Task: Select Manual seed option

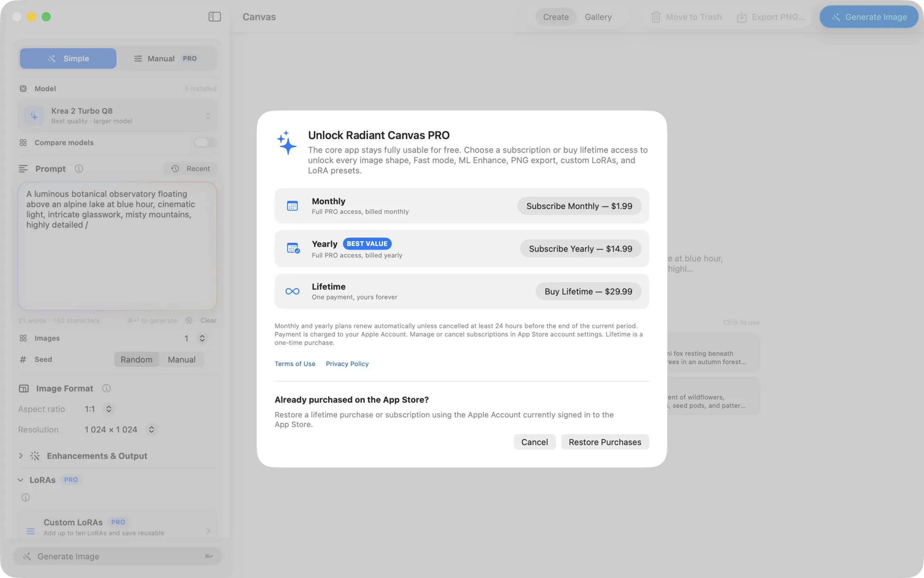Action: (182, 359)
